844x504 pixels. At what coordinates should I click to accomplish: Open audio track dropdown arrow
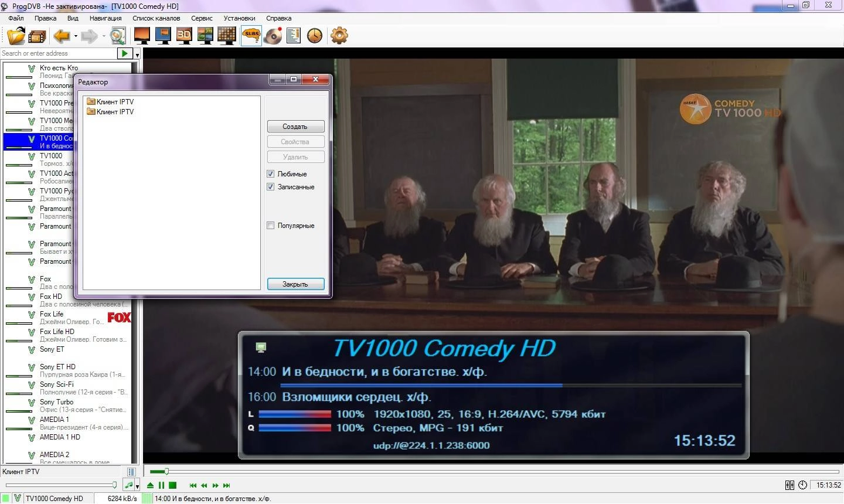click(x=137, y=486)
